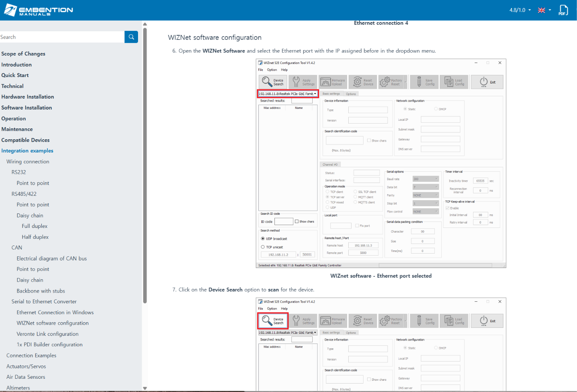Open WIZNet software configuration in sidebar

[53, 323]
